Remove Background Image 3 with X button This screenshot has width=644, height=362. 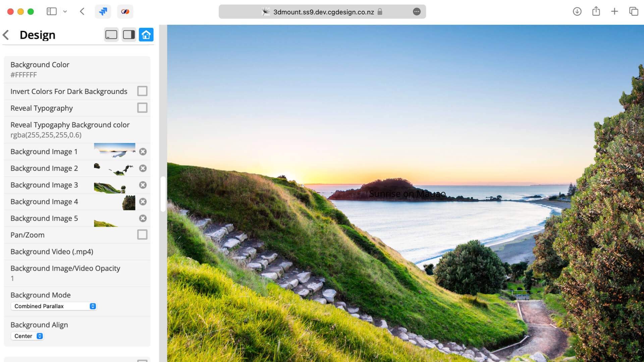[x=143, y=185]
